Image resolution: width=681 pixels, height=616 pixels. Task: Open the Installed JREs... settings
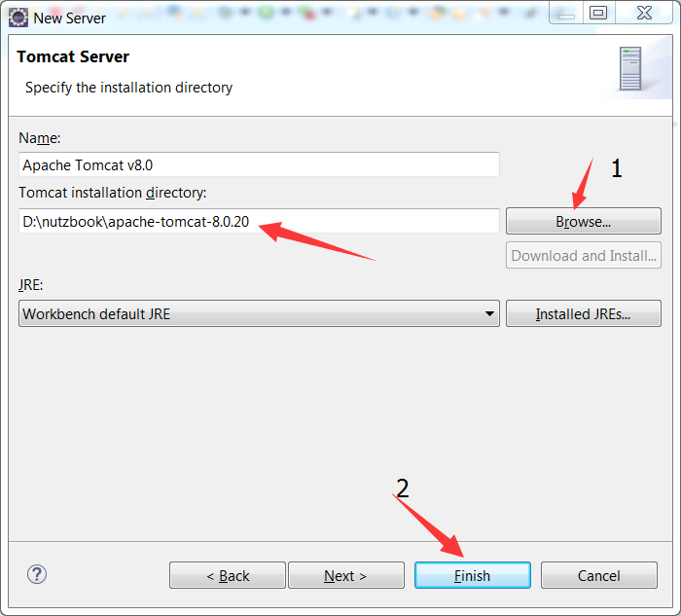pos(584,313)
